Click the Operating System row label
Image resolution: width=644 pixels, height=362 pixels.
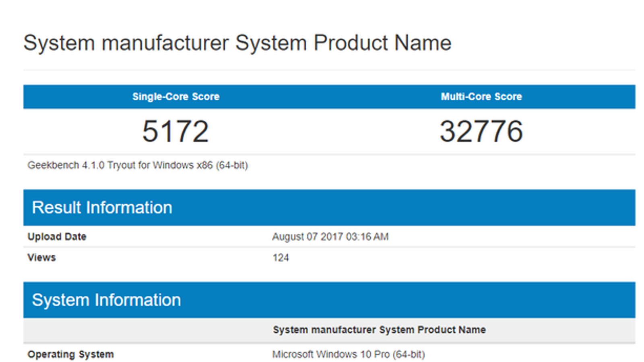70,354
